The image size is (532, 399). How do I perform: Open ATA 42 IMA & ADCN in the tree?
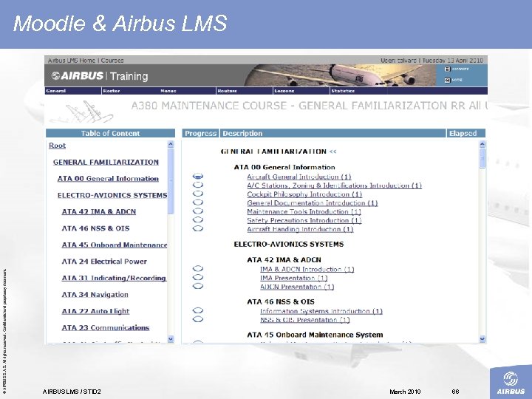[99, 212]
